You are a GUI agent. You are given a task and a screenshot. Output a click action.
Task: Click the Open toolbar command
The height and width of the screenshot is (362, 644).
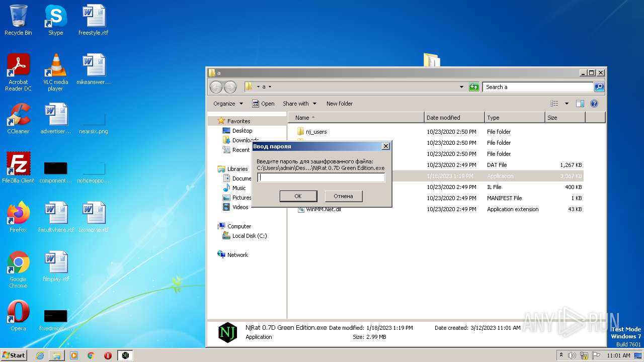[263, 104]
